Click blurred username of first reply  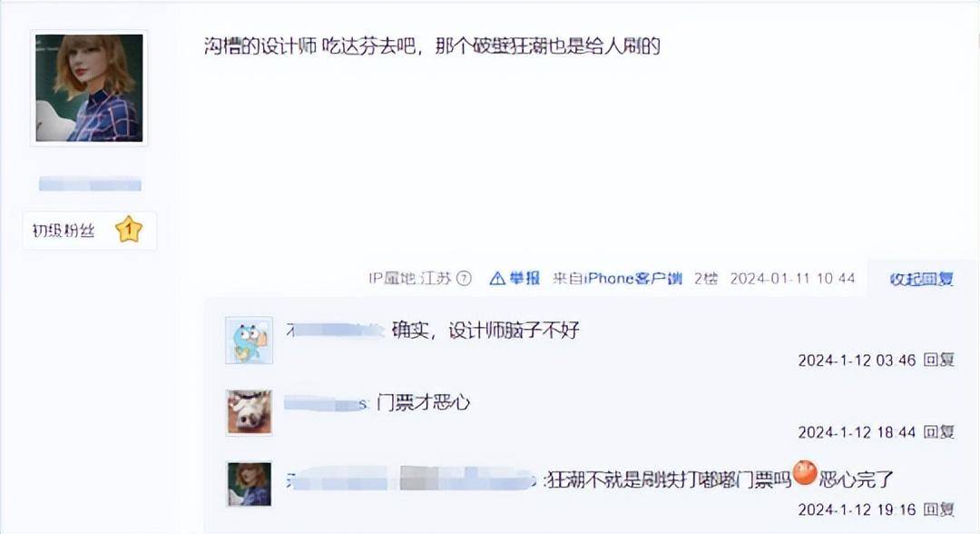334,331
